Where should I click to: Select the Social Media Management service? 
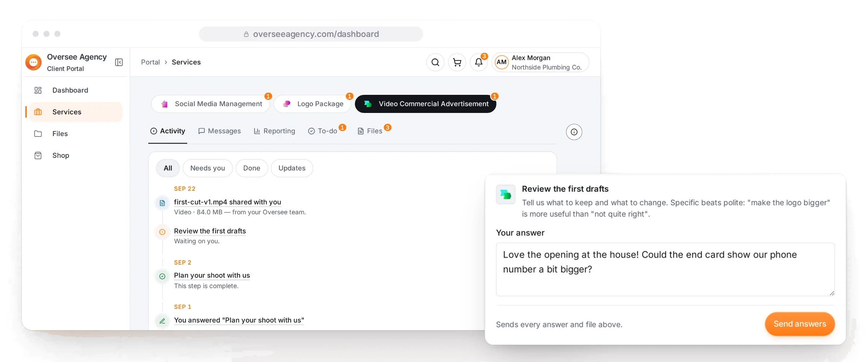(210, 104)
